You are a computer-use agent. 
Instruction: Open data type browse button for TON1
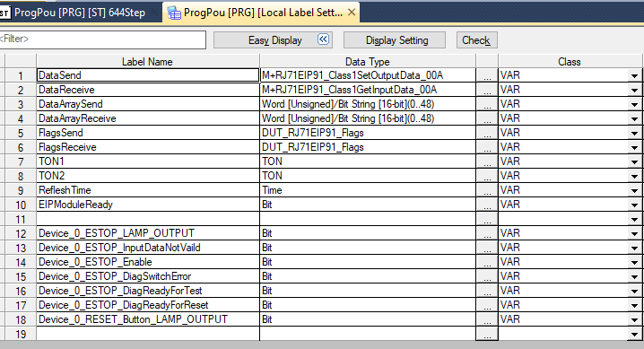point(487,161)
